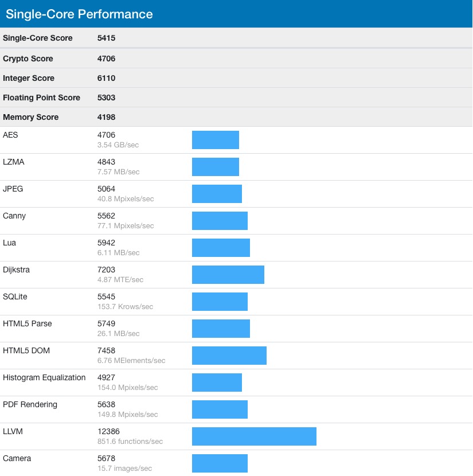
Task: Click the AES benchmark blue bar
Action: (x=215, y=140)
